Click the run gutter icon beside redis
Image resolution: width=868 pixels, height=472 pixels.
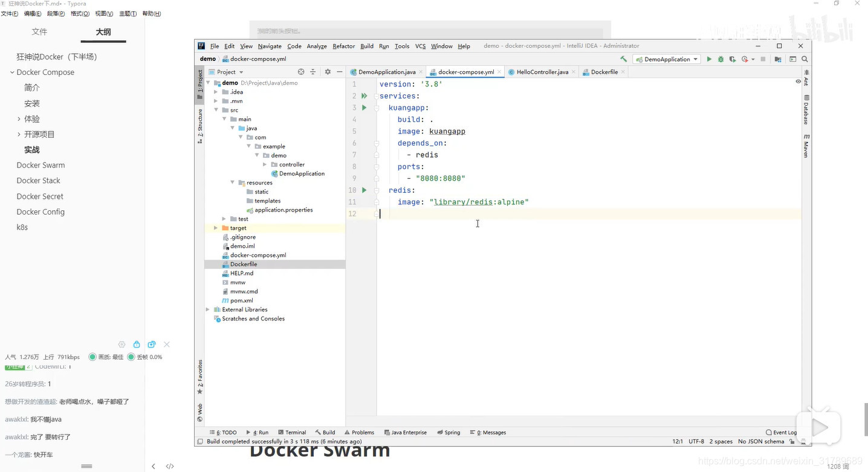click(x=364, y=190)
